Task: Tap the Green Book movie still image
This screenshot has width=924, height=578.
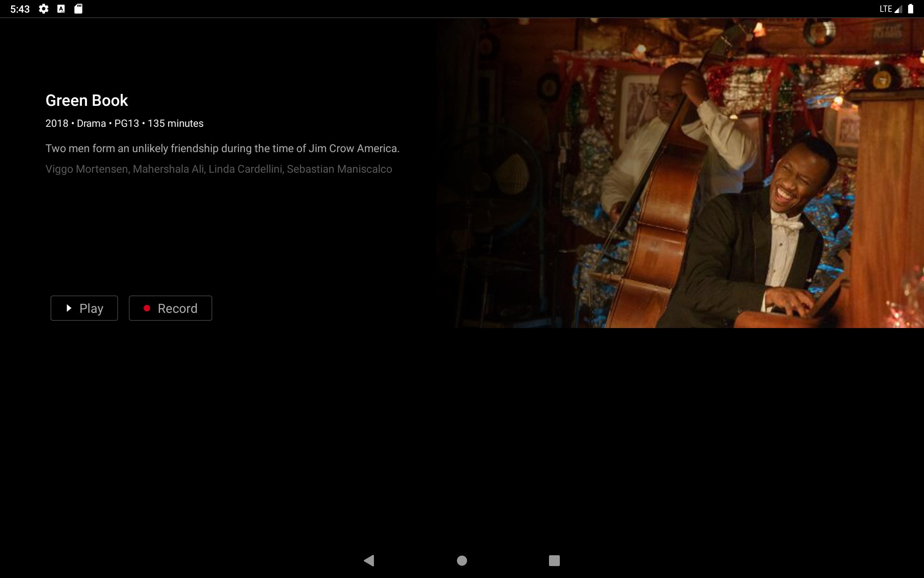Action: point(680,173)
